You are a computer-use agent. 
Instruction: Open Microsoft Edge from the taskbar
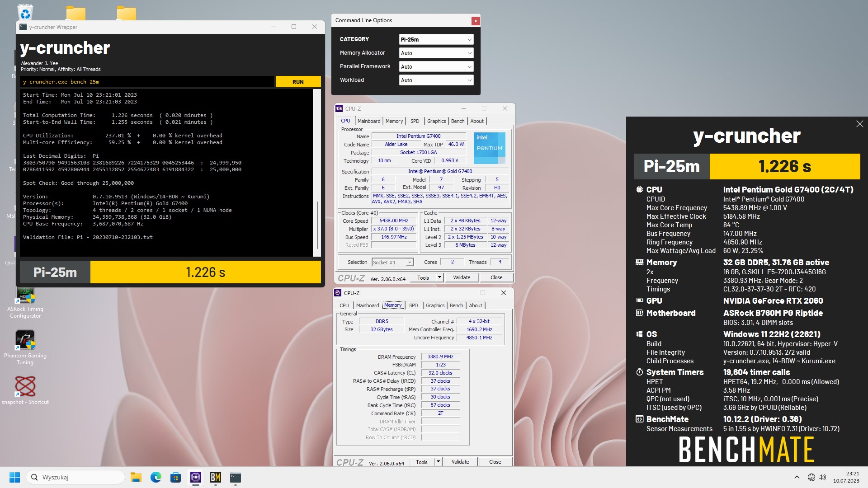click(x=156, y=477)
